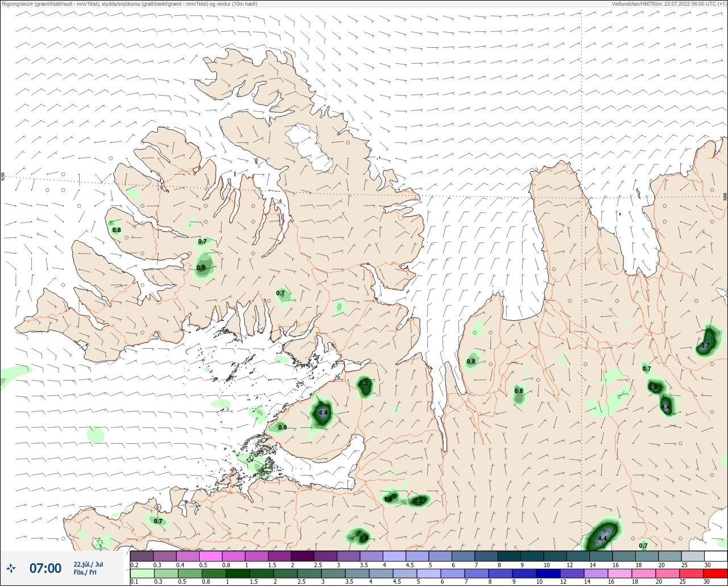The image size is (728, 586).
Task: Select the 2.3 precipitation value on the map
Action: click(x=364, y=383)
